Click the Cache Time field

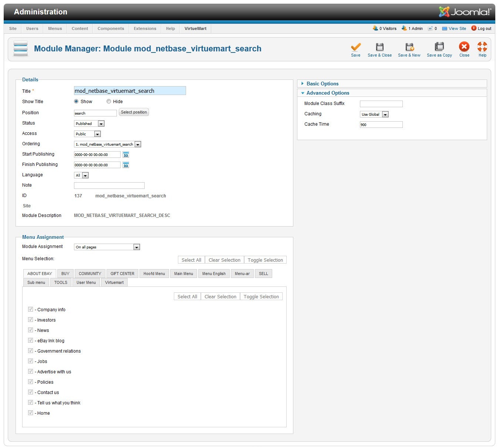click(381, 125)
